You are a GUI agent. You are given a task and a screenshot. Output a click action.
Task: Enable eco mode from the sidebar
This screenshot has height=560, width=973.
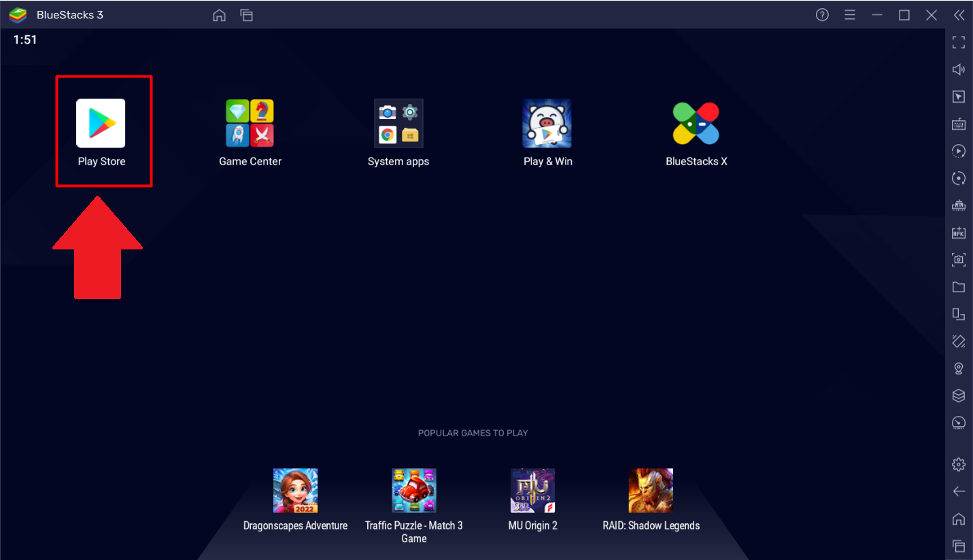(958, 422)
